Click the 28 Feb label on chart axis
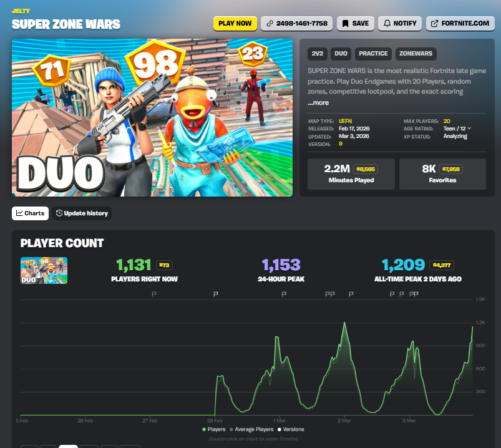Image resolution: width=501 pixels, height=448 pixels. pos(215,421)
